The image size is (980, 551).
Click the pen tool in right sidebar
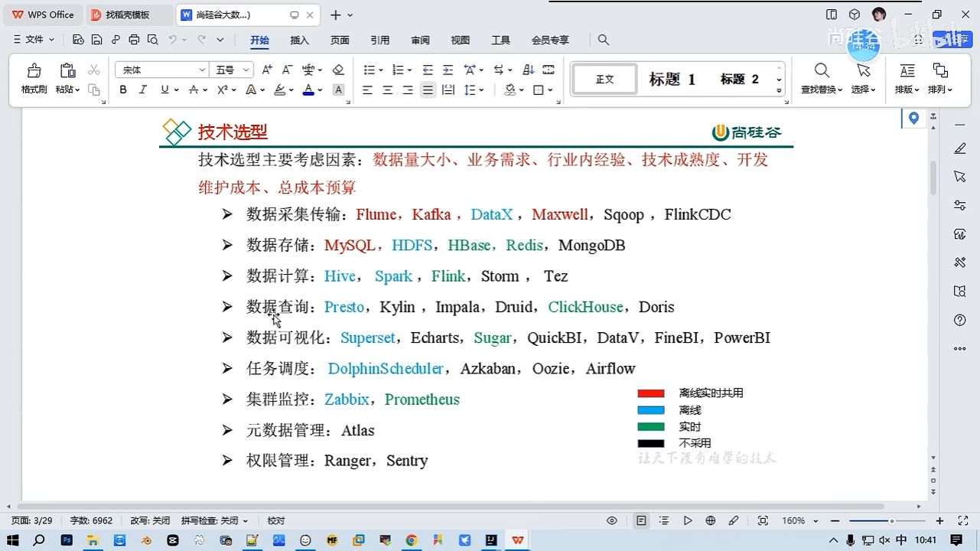(x=960, y=148)
